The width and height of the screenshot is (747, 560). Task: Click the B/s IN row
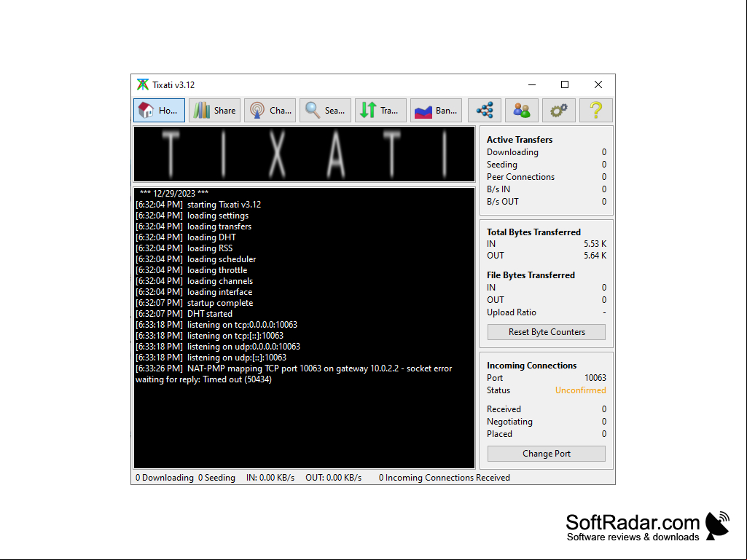(x=547, y=189)
